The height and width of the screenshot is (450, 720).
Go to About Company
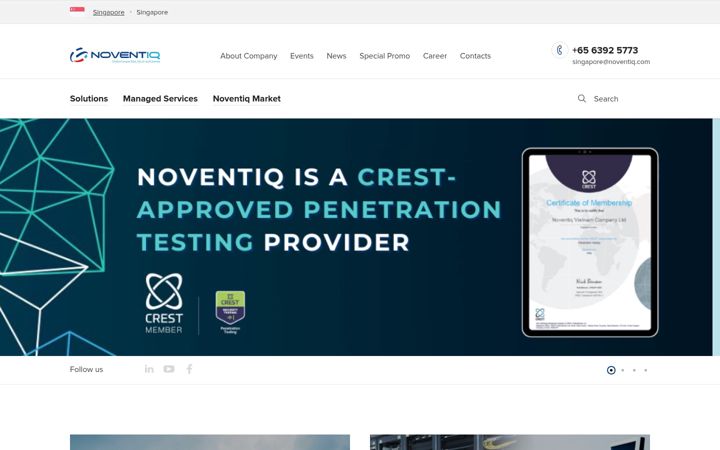tap(248, 56)
